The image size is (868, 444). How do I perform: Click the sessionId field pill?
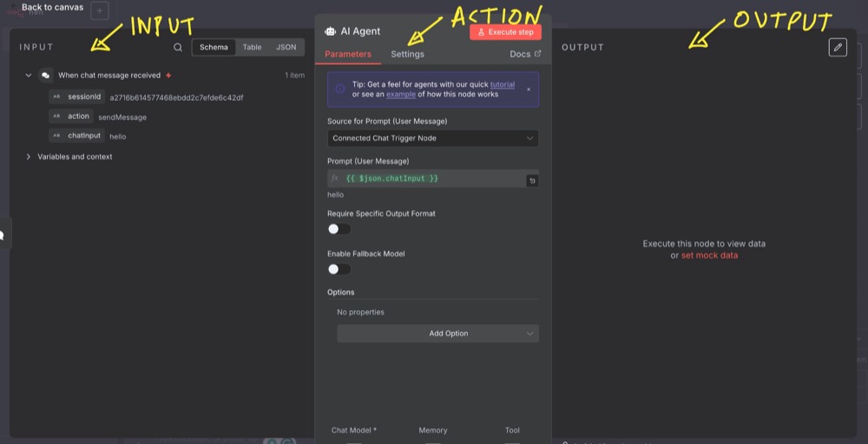76,97
